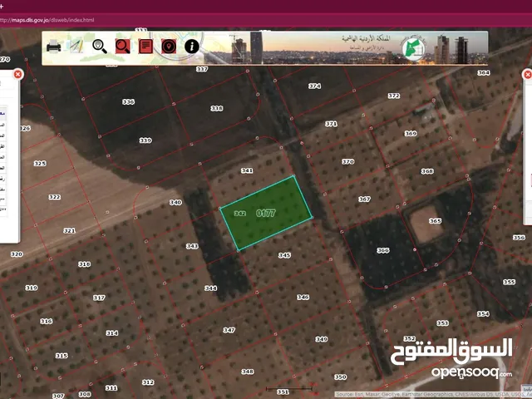Click parcel label 339

tap(145, 140)
